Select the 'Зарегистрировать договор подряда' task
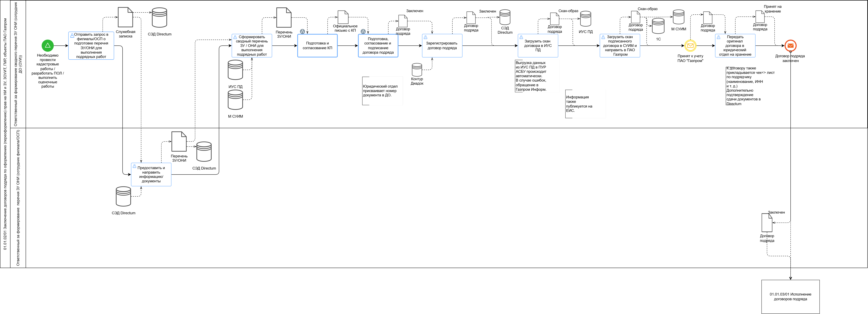 [x=442, y=46]
